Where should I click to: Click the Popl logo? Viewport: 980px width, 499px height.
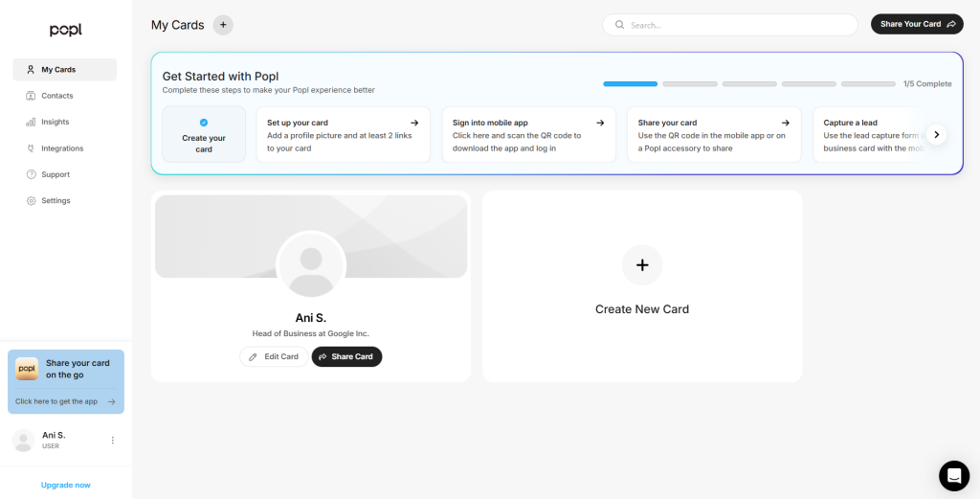click(66, 30)
